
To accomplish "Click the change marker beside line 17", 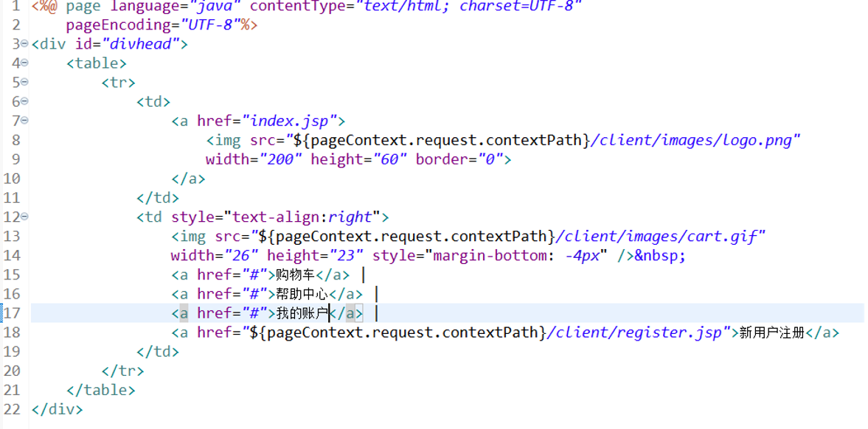I will pos(1,313).
